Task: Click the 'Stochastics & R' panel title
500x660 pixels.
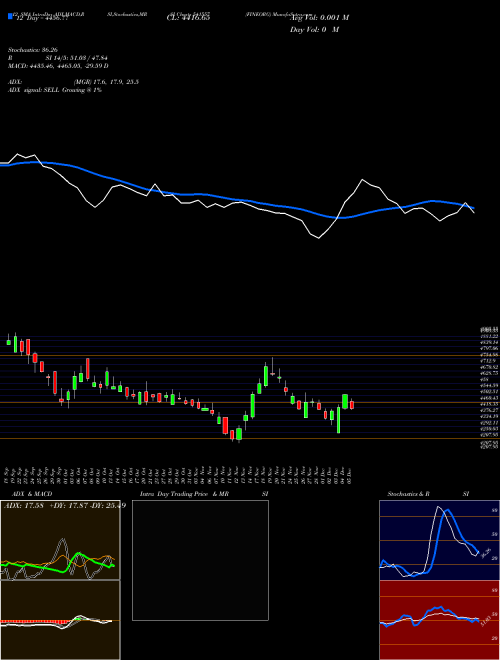Action: [x=409, y=494]
